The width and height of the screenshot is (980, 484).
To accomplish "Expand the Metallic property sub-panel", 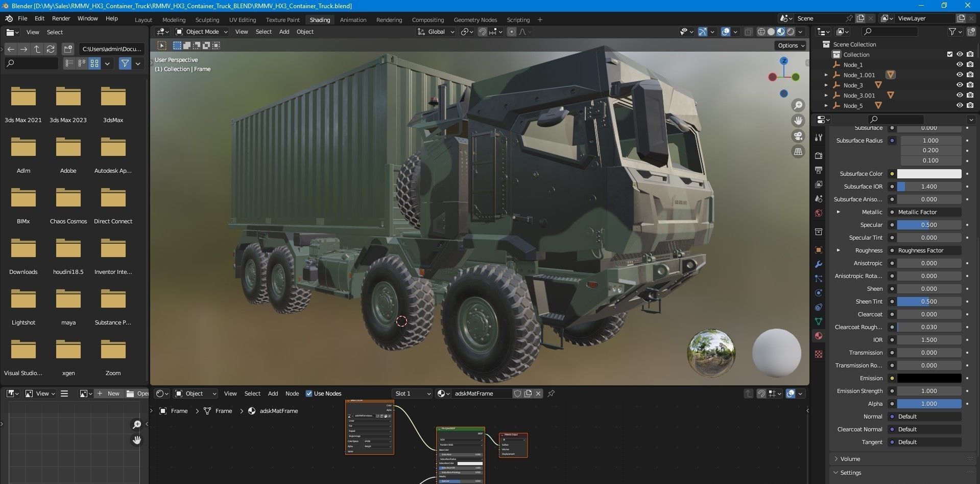I will 838,212.
